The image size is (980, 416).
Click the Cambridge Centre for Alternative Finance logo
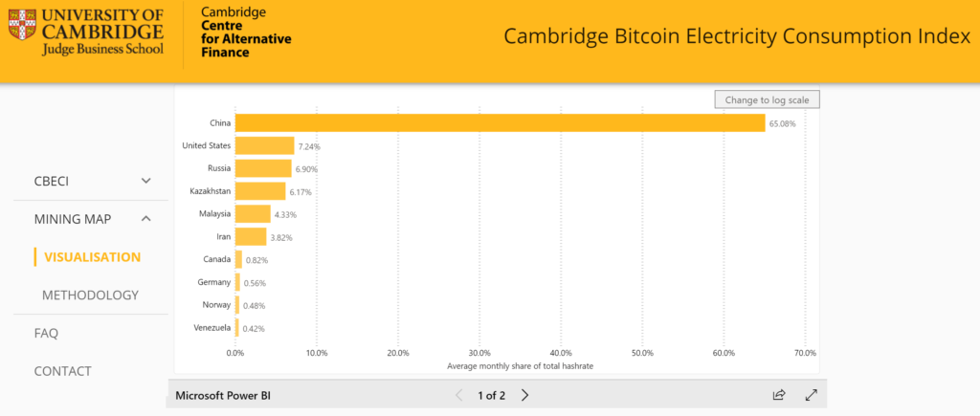pyautogui.click(x=245, y=32)
